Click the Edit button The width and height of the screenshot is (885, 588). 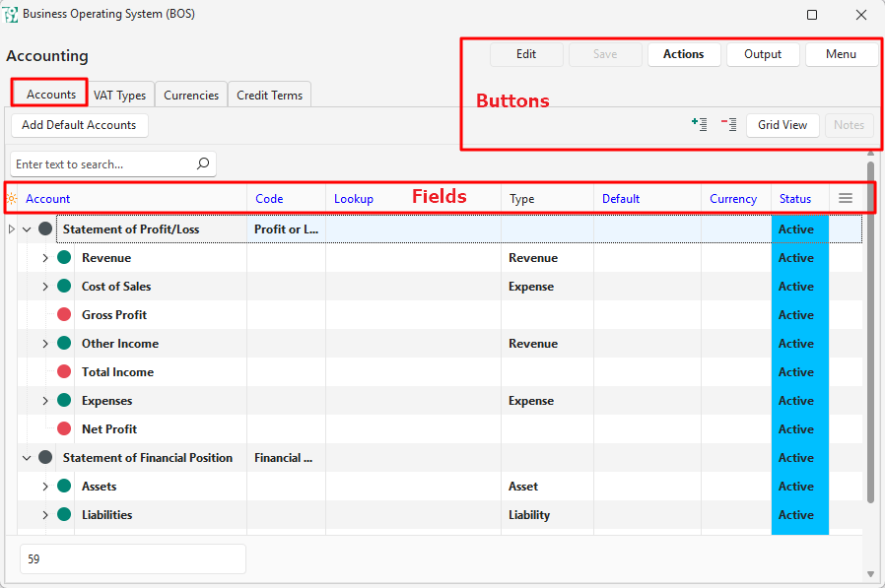coord(526,54)
